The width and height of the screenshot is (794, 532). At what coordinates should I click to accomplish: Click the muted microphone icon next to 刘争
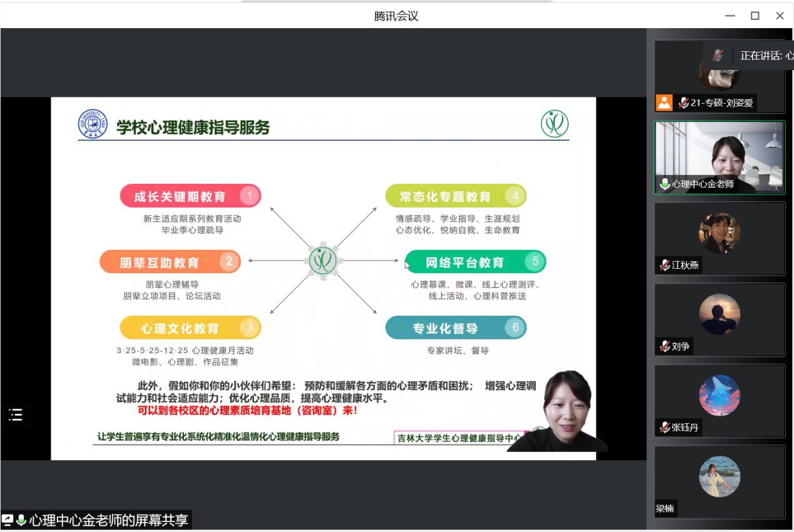coord(664,346)
